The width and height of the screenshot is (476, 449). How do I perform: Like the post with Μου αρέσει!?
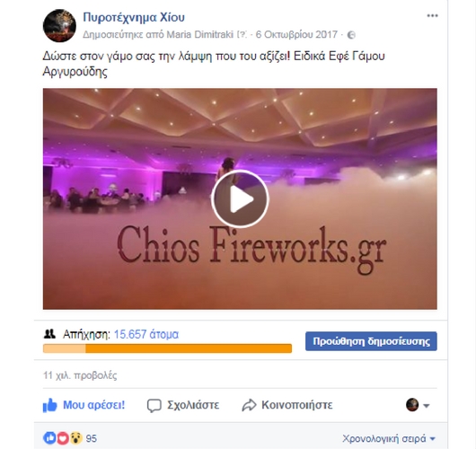pos(84,405)
